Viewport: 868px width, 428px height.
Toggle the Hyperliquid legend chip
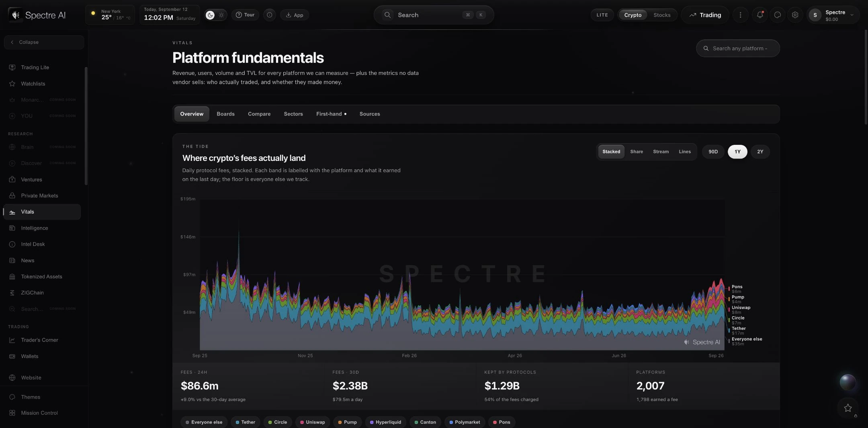(386, 422)
